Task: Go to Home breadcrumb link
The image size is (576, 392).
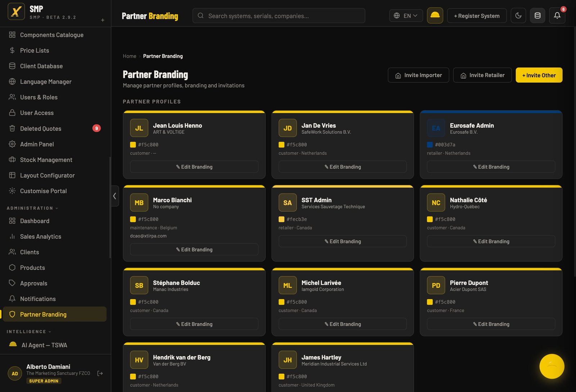Action: pyautogui.click(x=130, y=56)
